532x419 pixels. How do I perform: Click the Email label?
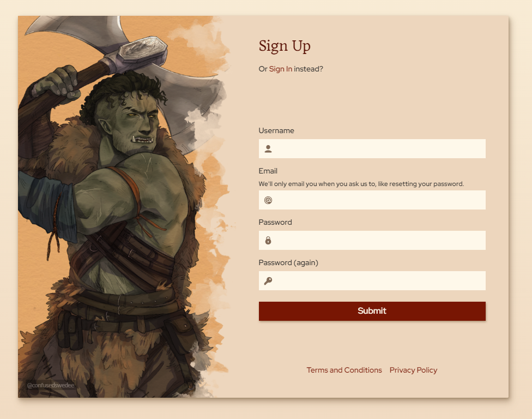[x=268, y=171]
